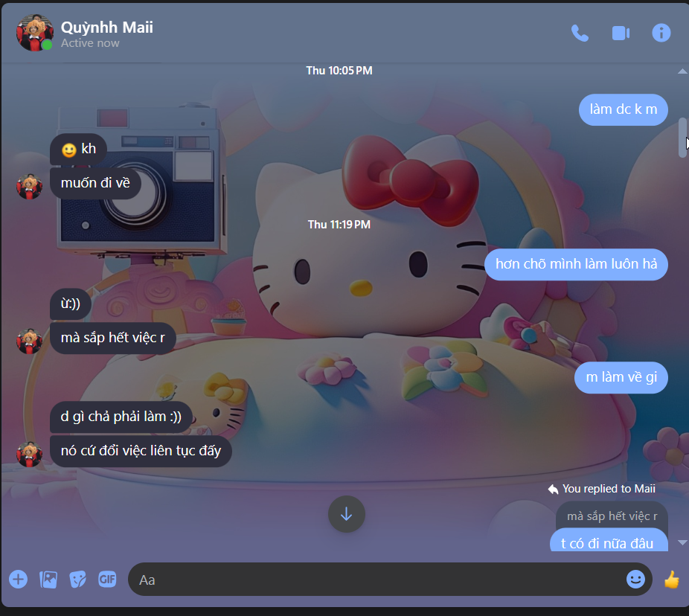
Task: Click the scrollbar down arrow
Action: click(x=682, y=542)
